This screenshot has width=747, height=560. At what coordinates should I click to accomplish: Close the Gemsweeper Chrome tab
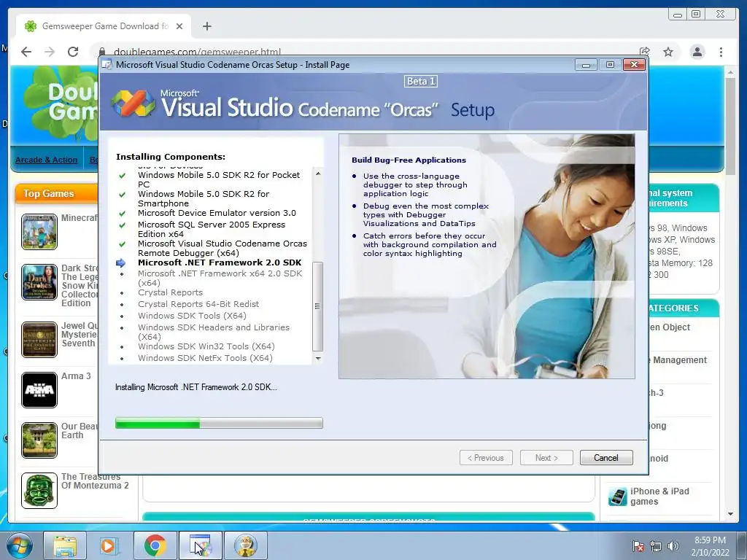[179, 26]
